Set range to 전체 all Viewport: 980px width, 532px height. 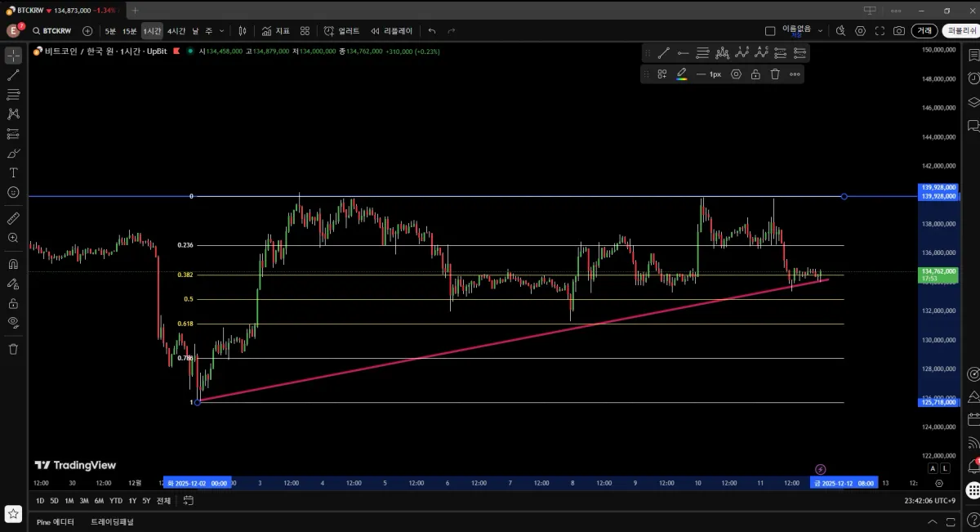[163, 501]
